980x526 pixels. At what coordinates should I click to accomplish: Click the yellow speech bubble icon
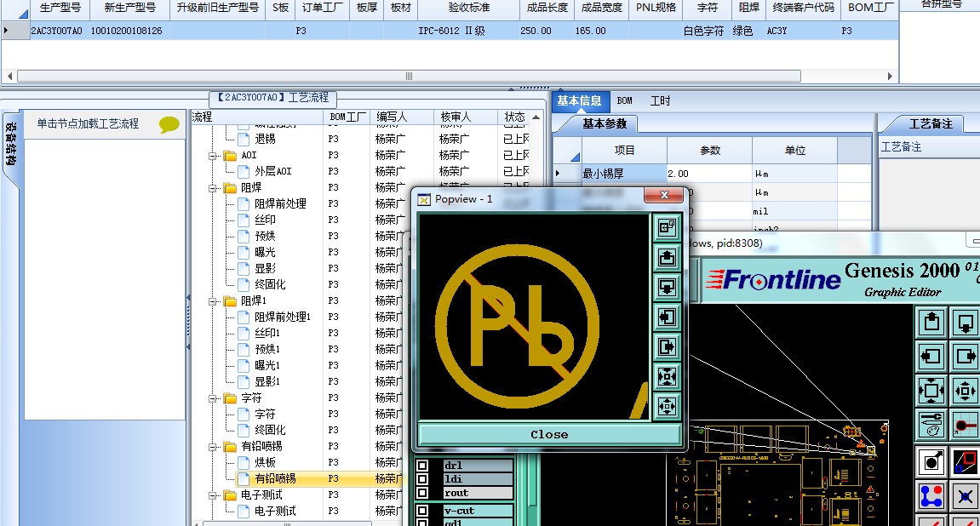click(169, 124)
